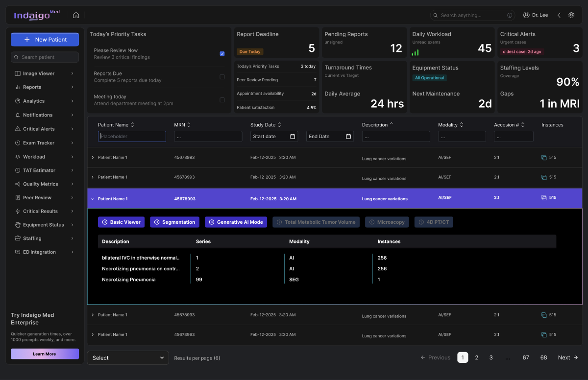Screen dimensions: 588x380
Task: Open Critical Alerts in sidebar
Action: pyautogui.click(x=45, y=129)
